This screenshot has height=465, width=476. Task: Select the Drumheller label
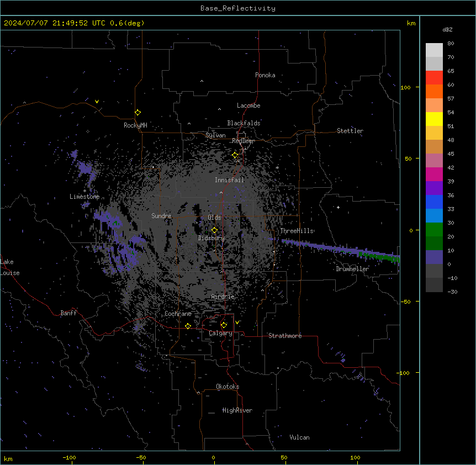pyautogui.click(x=352, y=269)
